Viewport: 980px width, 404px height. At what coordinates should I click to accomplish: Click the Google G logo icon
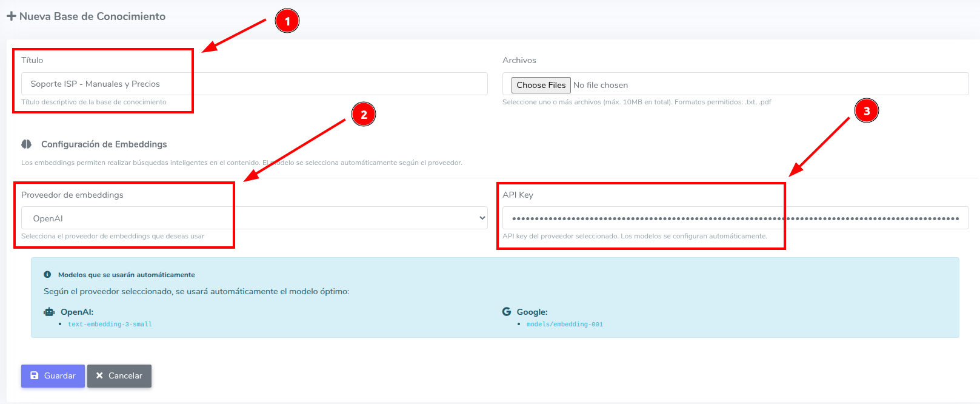coord(507,312)
